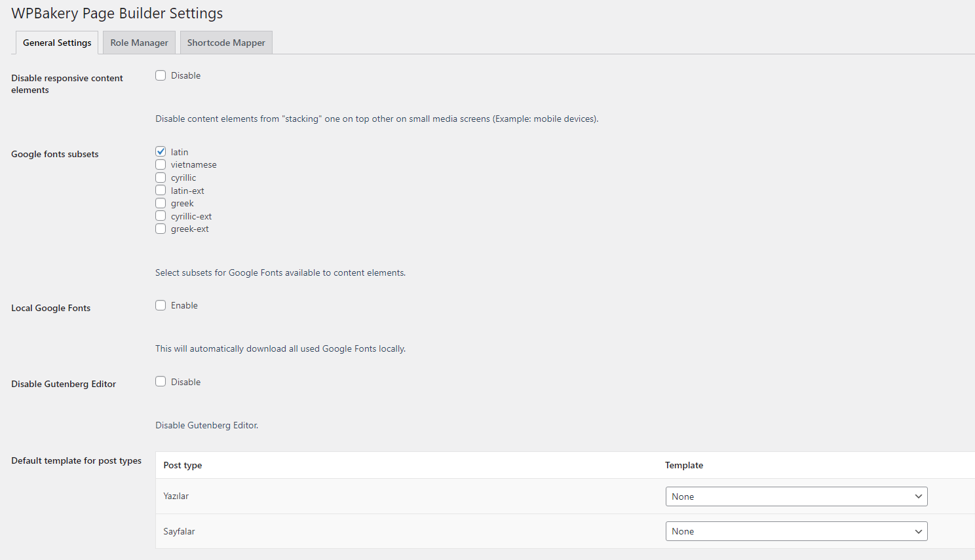Click the Google fonts subsets label
This screenshot has height=560, width=975.
pyautogui.click(x=55, y=154)
